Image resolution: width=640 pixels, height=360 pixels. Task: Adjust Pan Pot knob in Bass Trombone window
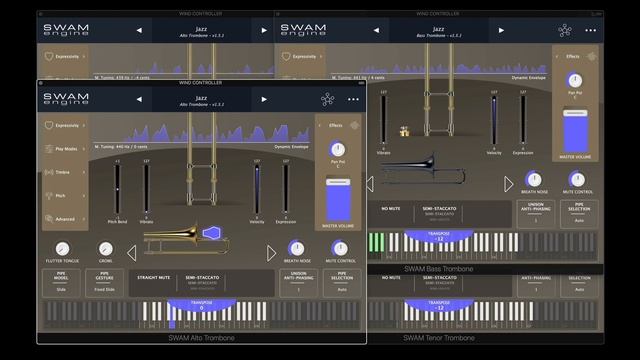pos(575,80)
